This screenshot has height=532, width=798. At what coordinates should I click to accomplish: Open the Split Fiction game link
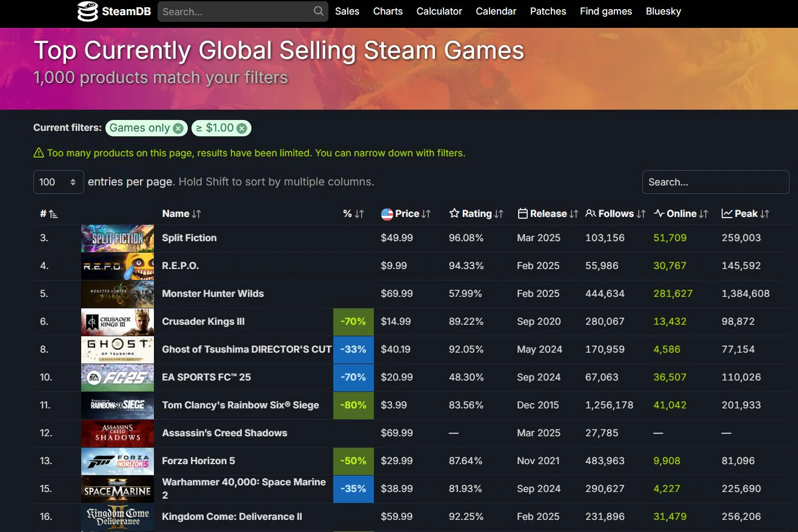(x=189, y=238)
